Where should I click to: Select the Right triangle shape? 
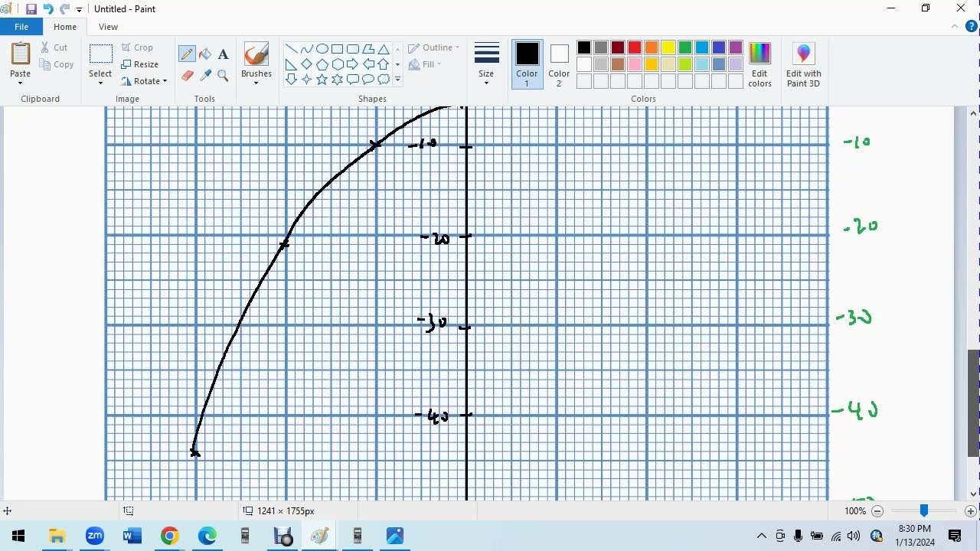pyautogui.click(x=291, y=64)
